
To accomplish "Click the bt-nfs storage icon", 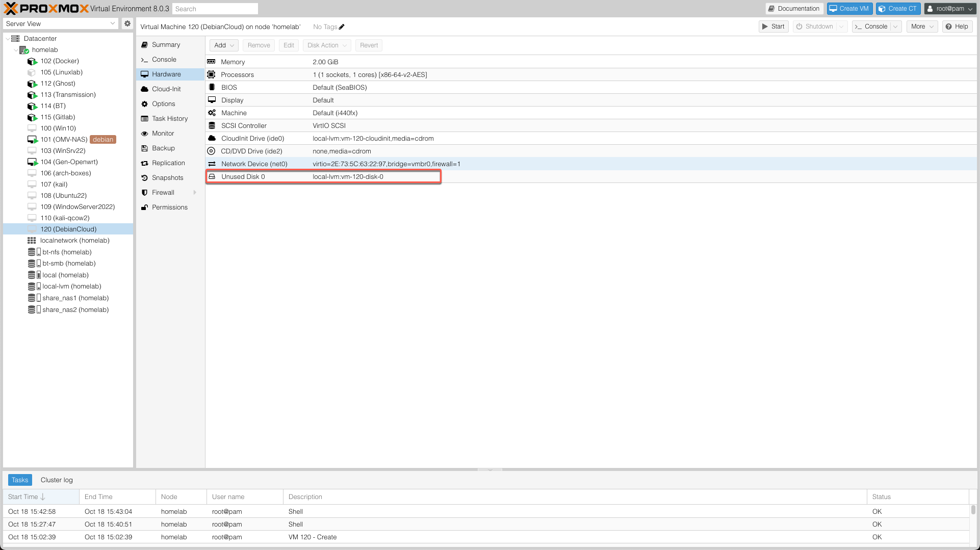I will (34, 252).
